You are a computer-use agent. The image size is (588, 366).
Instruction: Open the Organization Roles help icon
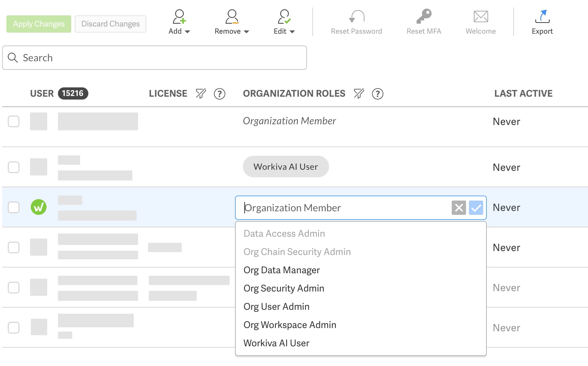coord(378,94)
